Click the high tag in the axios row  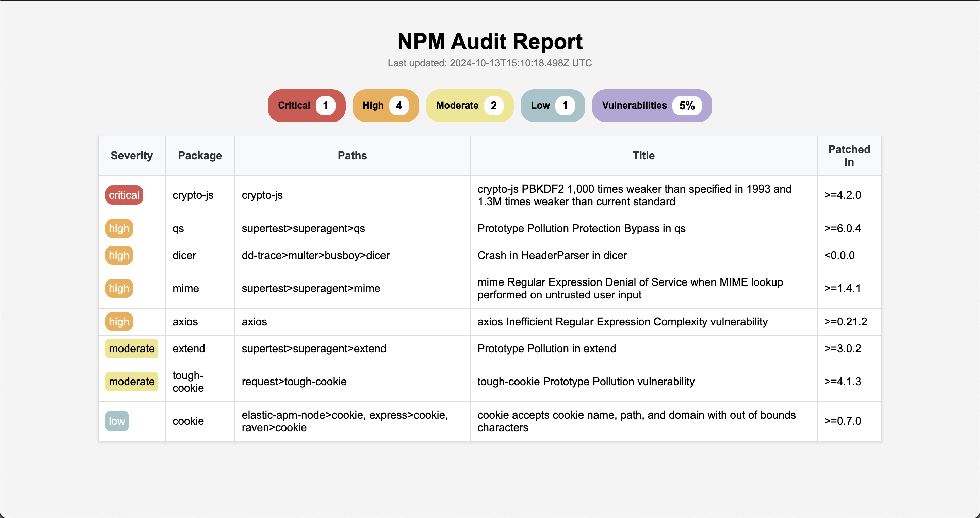click(x=119, y=322)
